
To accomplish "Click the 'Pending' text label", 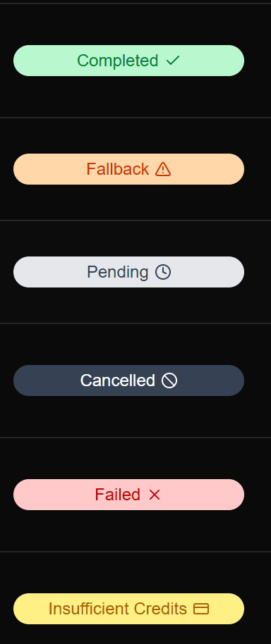I will [x=118, y=273].
